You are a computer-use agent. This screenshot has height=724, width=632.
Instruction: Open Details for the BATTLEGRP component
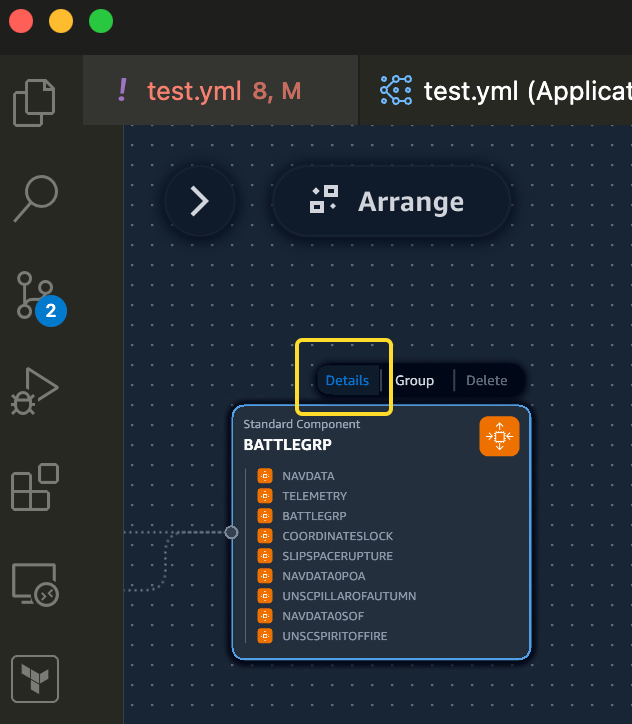click(x=347, y=380)
